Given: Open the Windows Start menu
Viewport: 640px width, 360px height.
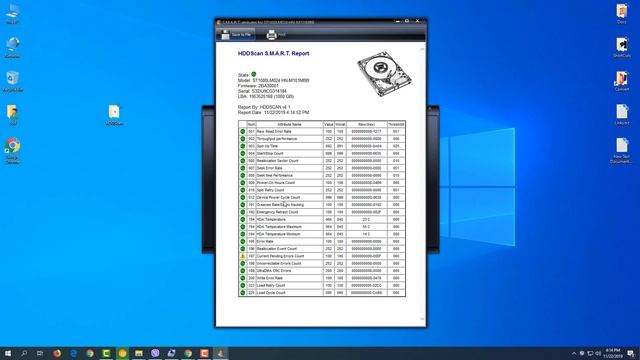Looking at the screenshot, I should pos(8,353).
